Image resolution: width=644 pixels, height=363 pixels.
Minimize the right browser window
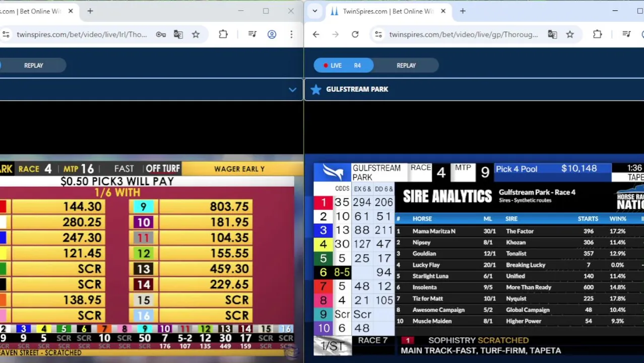pos(615,11)
